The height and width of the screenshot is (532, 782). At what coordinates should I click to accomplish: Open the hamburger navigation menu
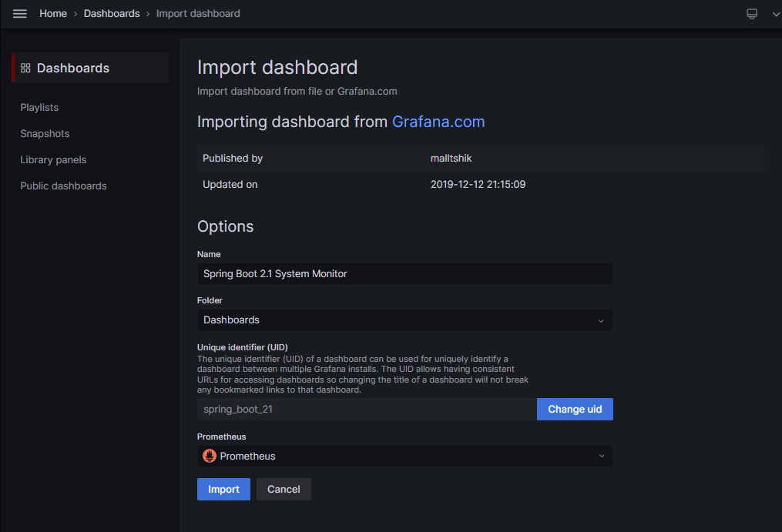(20, 13)
